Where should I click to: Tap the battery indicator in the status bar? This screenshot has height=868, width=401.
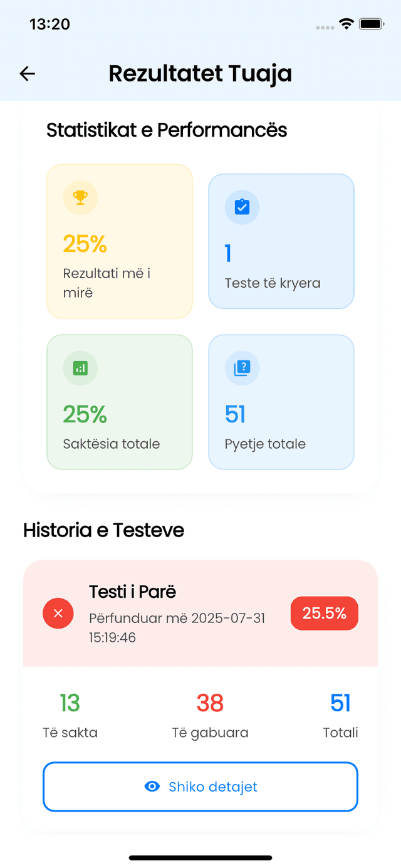pyautogui.click(x=372, y=24)
